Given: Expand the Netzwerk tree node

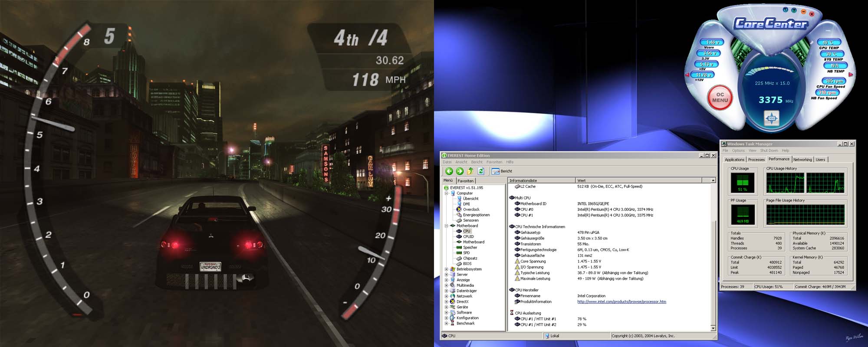Looking at the screenshot, I should click(x=446, y=296).
